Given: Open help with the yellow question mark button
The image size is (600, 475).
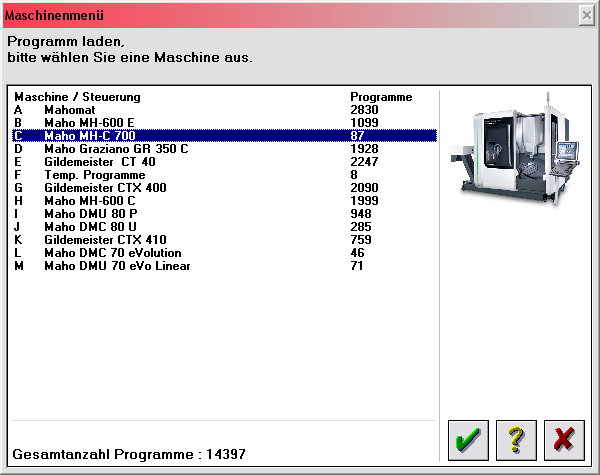Looking at the screenshot, I should [516, 438].
